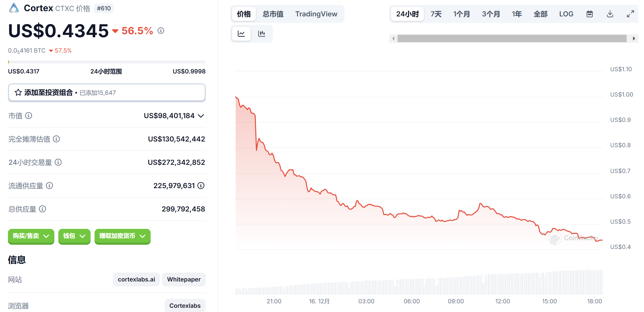This screenshot has width=644, height=312.
Task: Select the 1年 time range
Action: tap(516, 14)
